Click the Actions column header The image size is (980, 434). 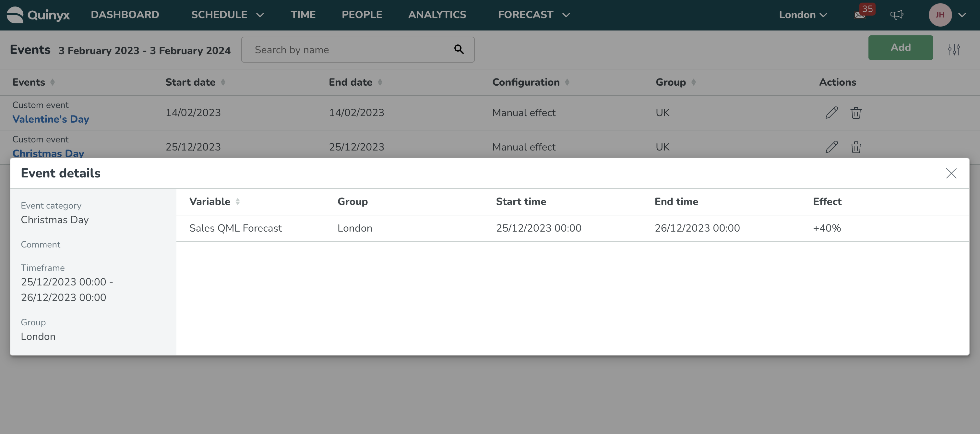pyautogui.click(x=837, y=82)
